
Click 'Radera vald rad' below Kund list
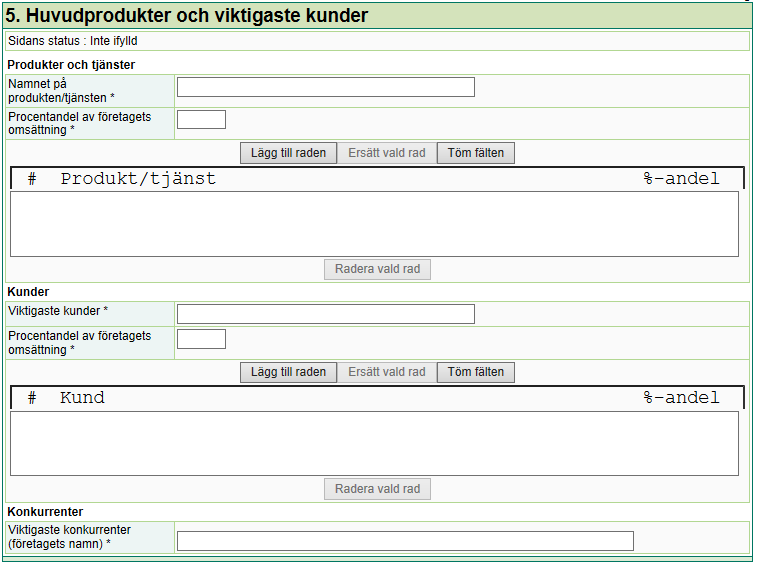378,489
